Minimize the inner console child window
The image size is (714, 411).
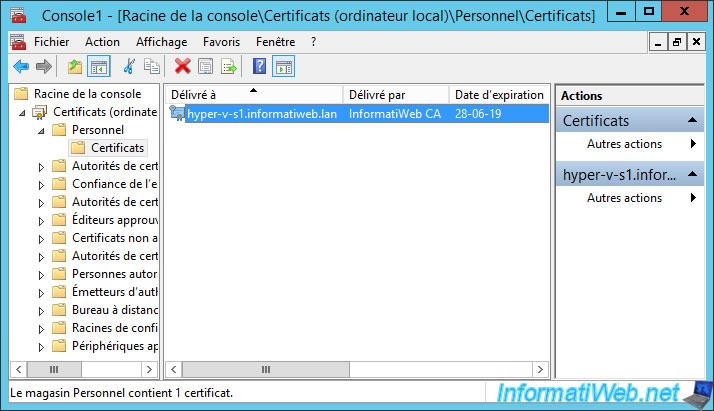[x=658, y=42]
